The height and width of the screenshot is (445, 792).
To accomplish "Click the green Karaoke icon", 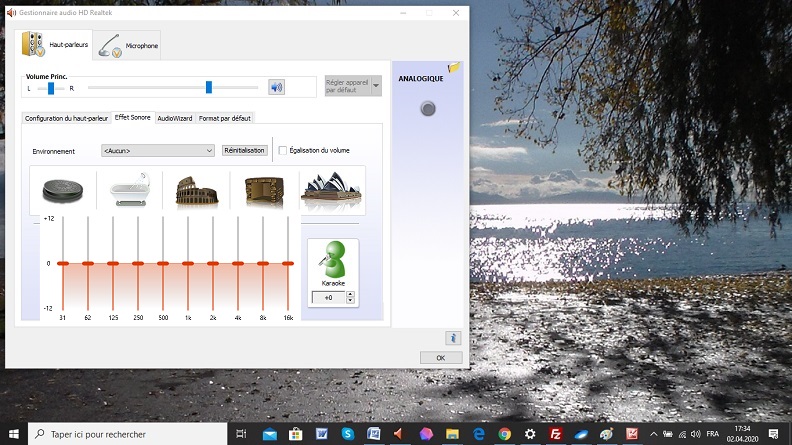I will 333,260.
